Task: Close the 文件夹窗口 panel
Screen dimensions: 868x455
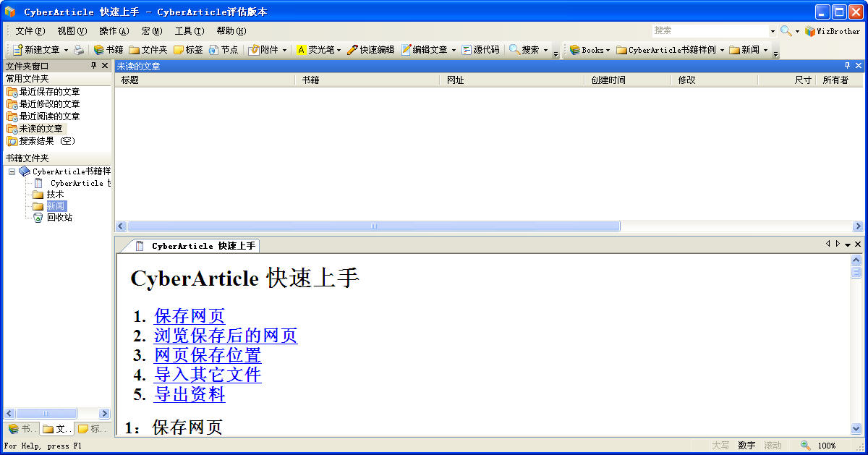Action: [105, 66]
